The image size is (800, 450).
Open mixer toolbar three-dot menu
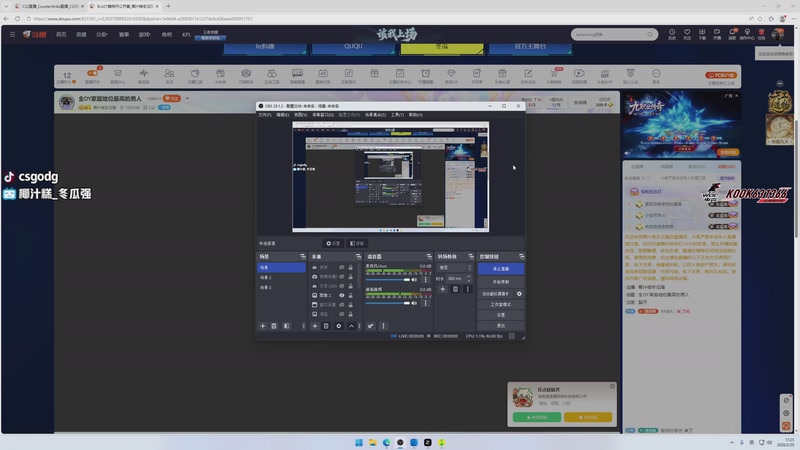(x=383, y=326)
